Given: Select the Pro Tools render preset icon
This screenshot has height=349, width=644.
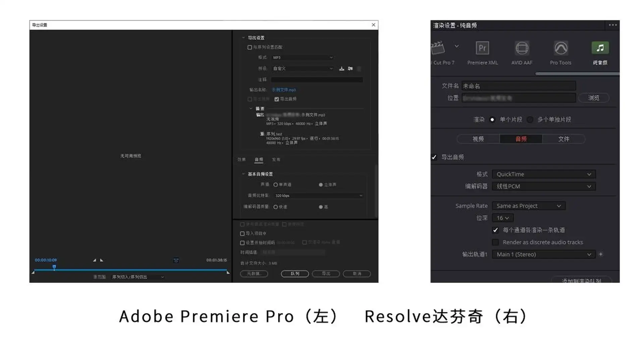Looking at the screenshot, I should click(560, 48).
